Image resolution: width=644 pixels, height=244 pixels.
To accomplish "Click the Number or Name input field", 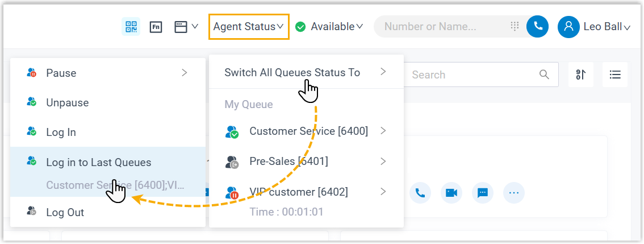I will click(x=442, y=26).
